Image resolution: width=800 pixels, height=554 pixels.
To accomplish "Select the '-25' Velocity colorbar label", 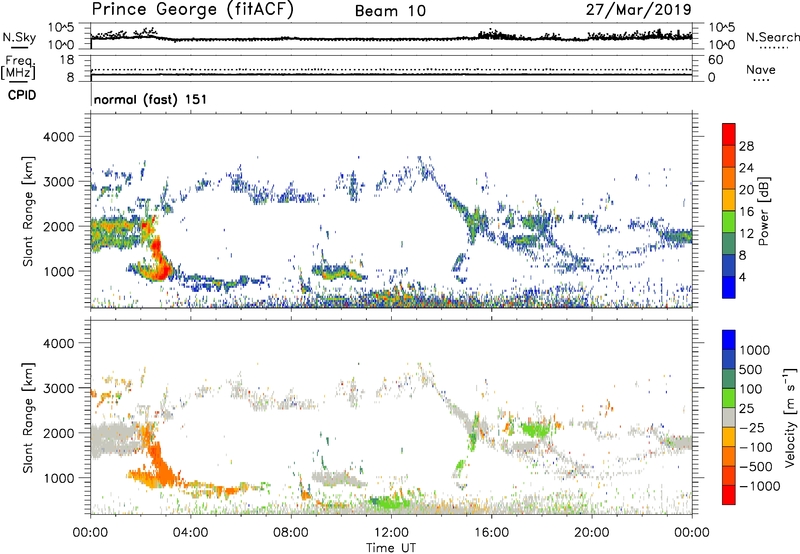I will pos(752,428).
